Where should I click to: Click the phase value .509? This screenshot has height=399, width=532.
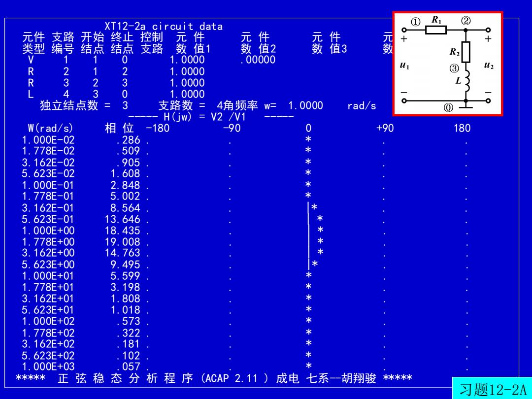(128, 151)
